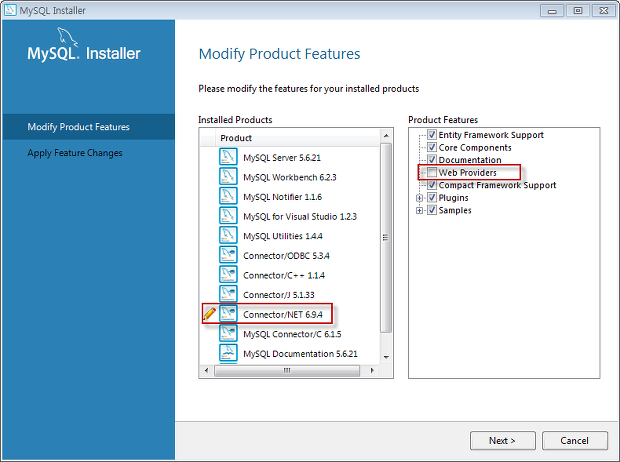Select the MySQL for Visual Studio 1.2.3 text
The image size is (620, 462).
click(300, 216)
